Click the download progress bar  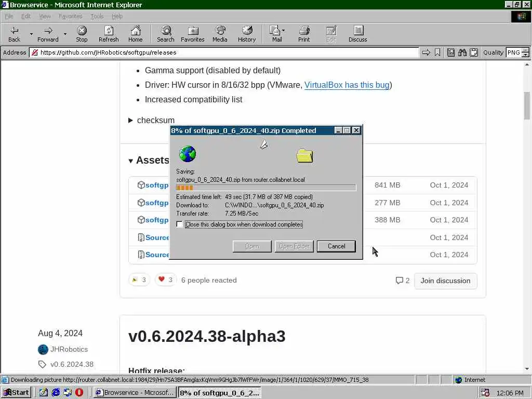[266, 188]
